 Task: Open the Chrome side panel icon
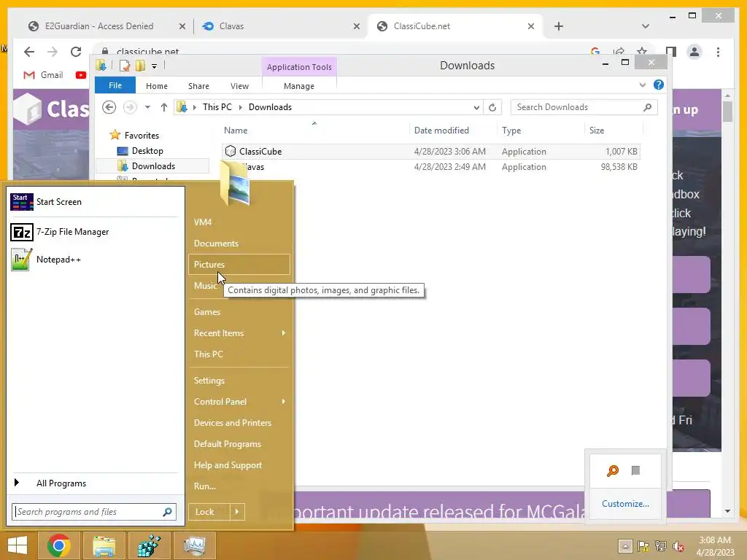[671, 52]
